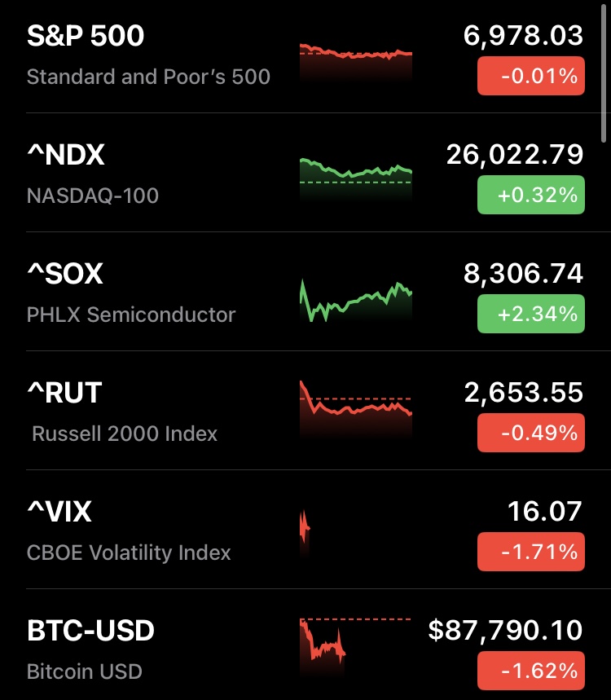This screenshot has width=611, height=700.
Task: Open the ^RUT red sparkline chart
Action: tap(356, 403)
